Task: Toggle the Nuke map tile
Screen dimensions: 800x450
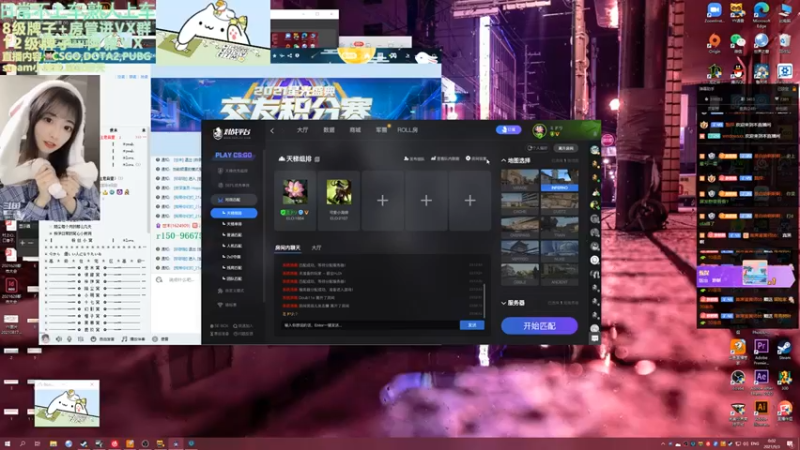Action: (x=559, y=251)
